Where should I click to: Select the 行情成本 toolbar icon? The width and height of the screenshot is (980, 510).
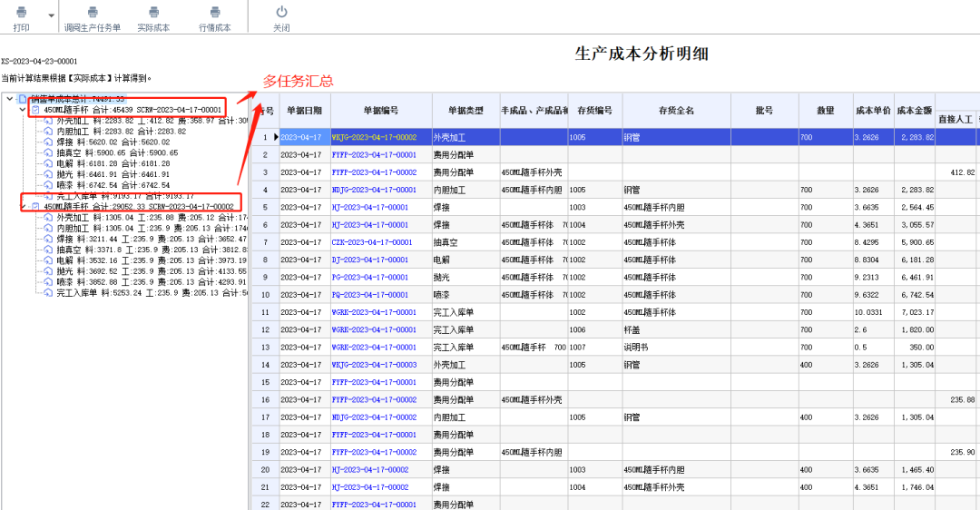click(215, 12)
